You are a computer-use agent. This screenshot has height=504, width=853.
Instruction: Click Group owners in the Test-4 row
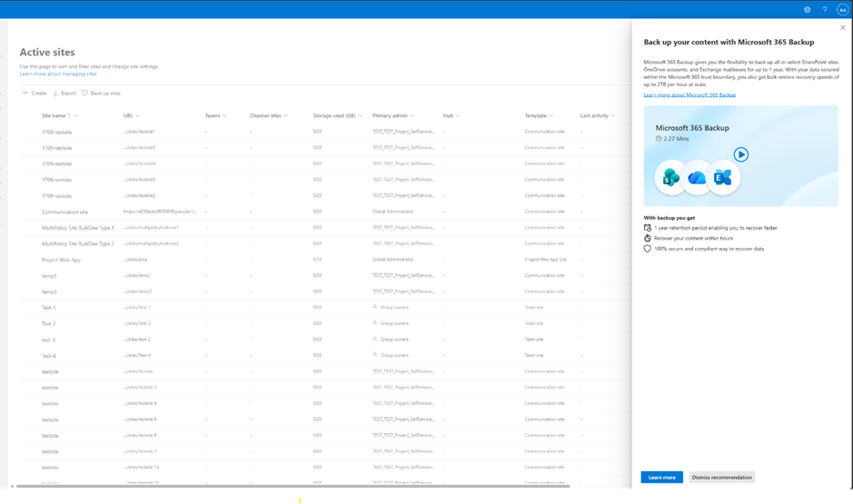point(394,355)
